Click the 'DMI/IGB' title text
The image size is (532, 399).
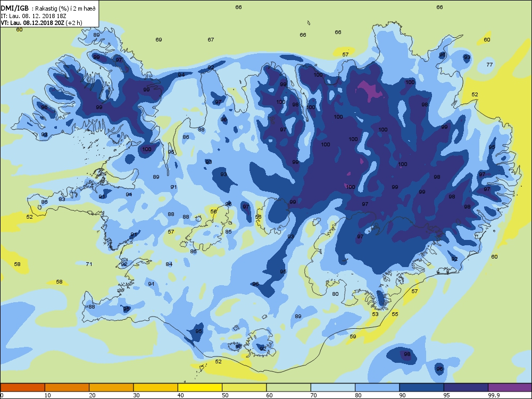coord(14,9)
